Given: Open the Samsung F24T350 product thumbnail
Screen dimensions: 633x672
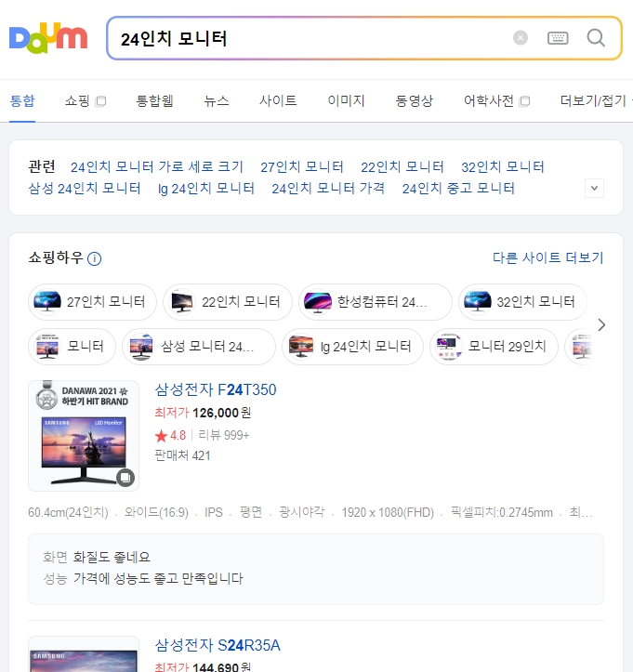Looking at the screenshot, I should 84,435.
